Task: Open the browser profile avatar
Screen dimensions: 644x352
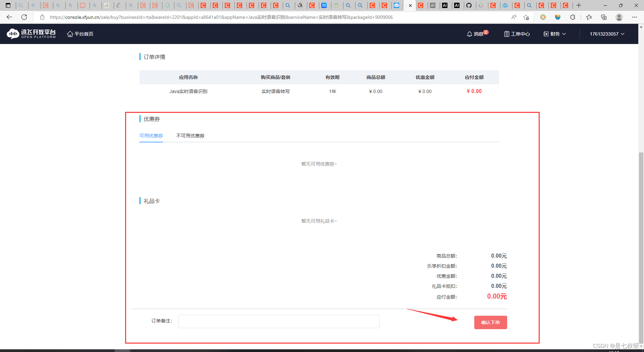Action: 619,17
